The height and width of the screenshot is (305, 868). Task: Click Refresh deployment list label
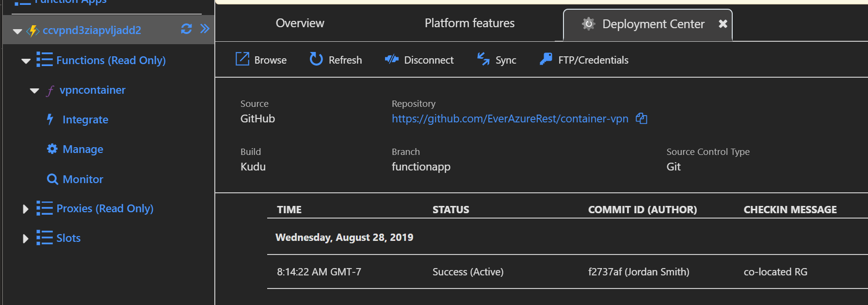pyautogui.click(x=345, y=60)
